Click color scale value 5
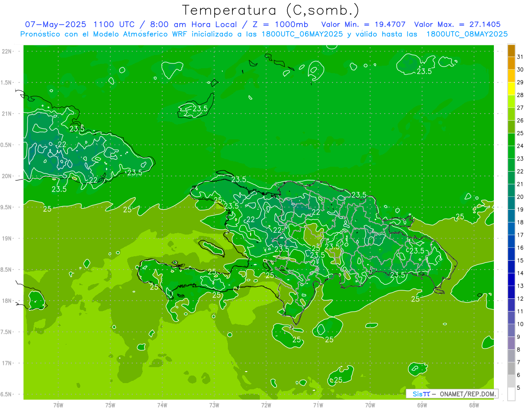This screenshot has width=532, height=411. 519,388
